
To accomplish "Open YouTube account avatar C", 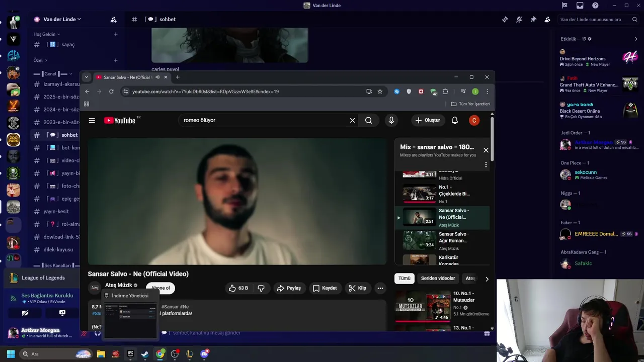I will (474, 120).
